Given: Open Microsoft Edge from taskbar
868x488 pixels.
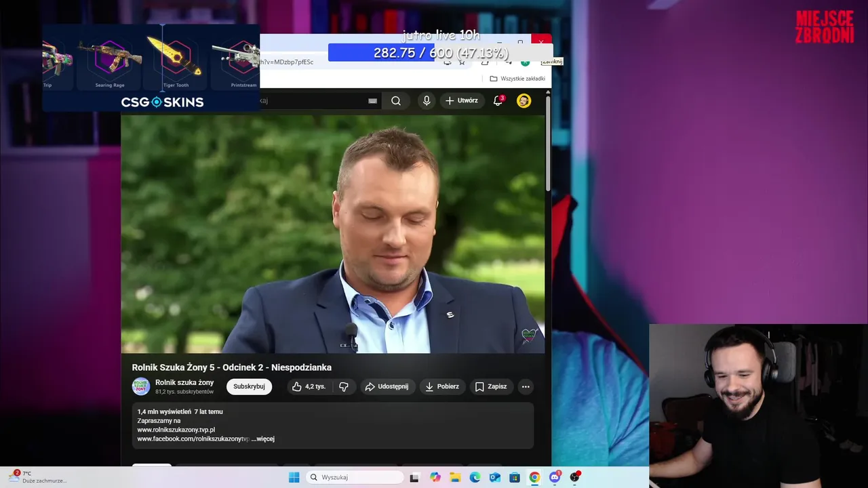Looking at the screenshot, I should [475, 477].
